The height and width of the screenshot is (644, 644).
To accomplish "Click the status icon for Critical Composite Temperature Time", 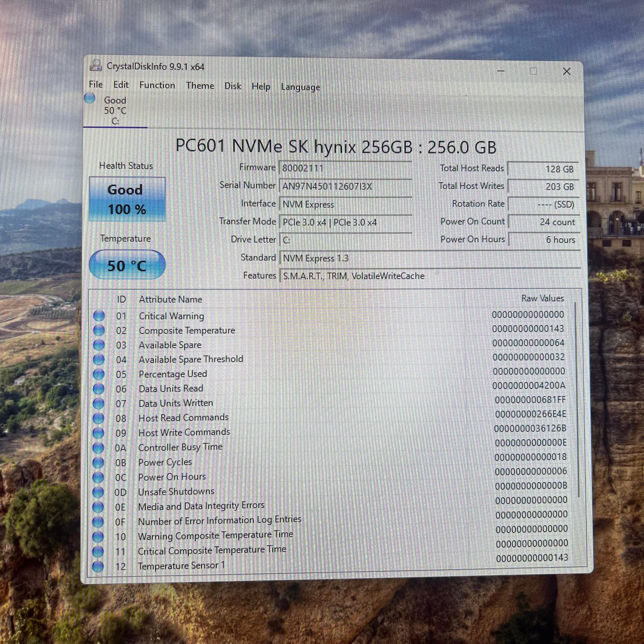I will point(98,551).
